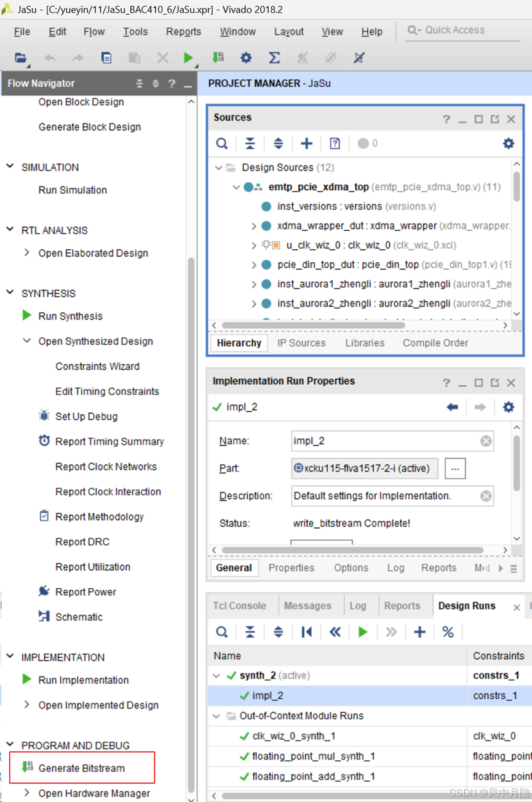Viewport: 532px width, 802px height.
Task: Open Sources panel settings gear
Action: click(x=509, y=143)
